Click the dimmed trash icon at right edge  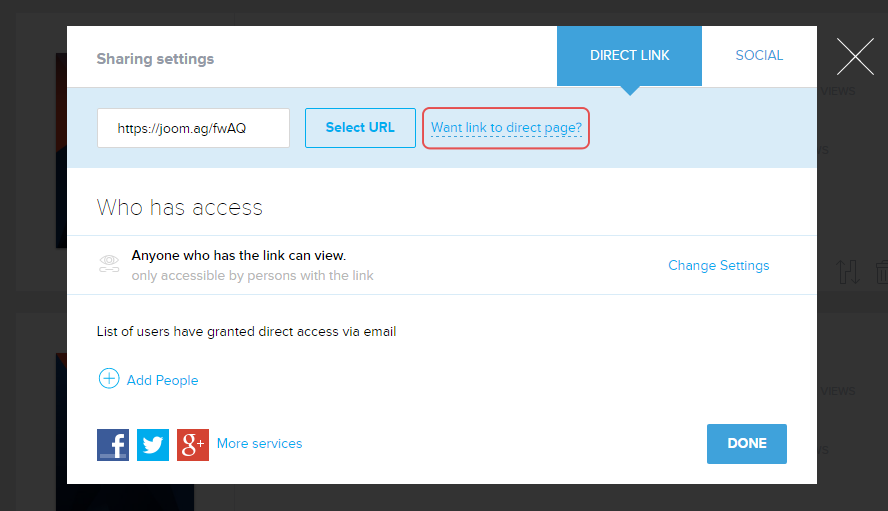881,271
